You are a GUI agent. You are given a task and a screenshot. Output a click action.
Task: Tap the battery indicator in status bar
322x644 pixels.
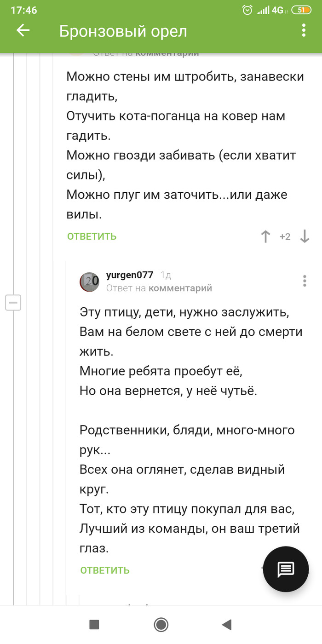(x=301, y=10)
